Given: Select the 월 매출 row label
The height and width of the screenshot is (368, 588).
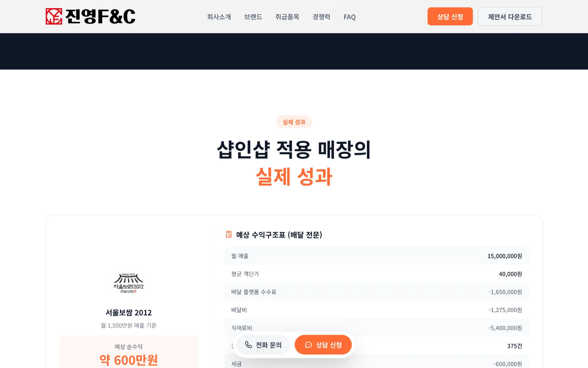Looking at the screenshot, I should pos(240,256).
